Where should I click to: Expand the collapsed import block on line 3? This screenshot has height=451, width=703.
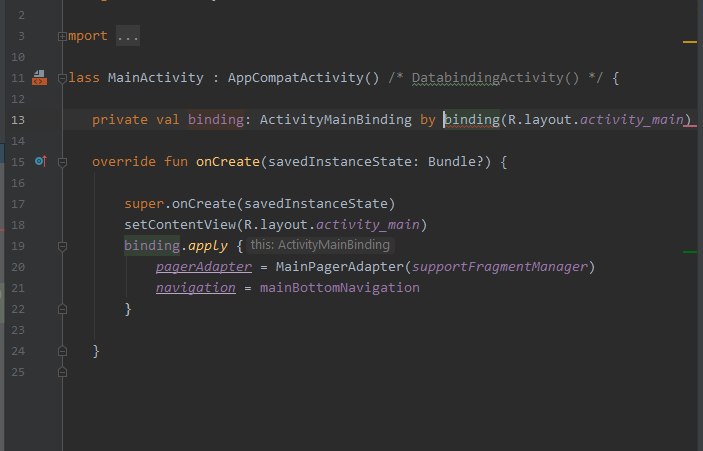pos(62,36)
